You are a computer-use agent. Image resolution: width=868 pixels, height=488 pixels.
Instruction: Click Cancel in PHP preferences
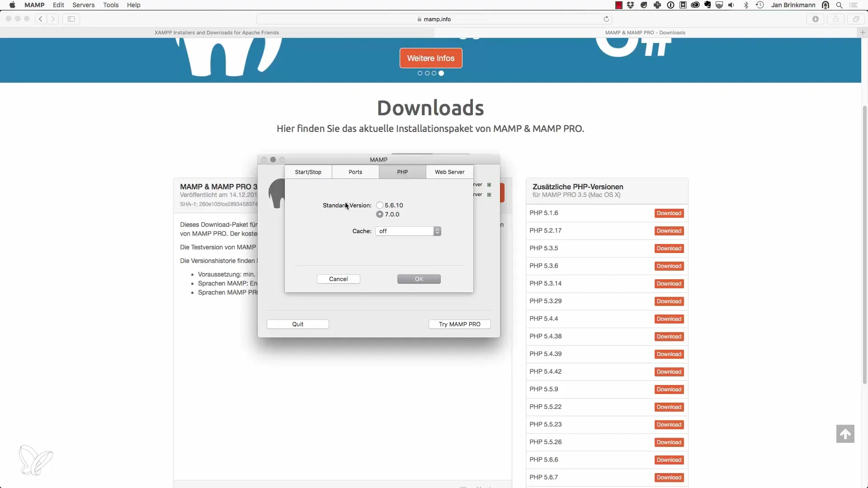[x=339, y=279]
